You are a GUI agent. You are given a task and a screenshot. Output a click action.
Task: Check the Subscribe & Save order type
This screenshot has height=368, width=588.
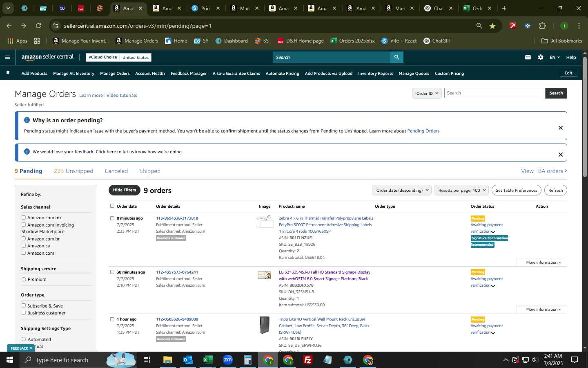tap(24, 305)
